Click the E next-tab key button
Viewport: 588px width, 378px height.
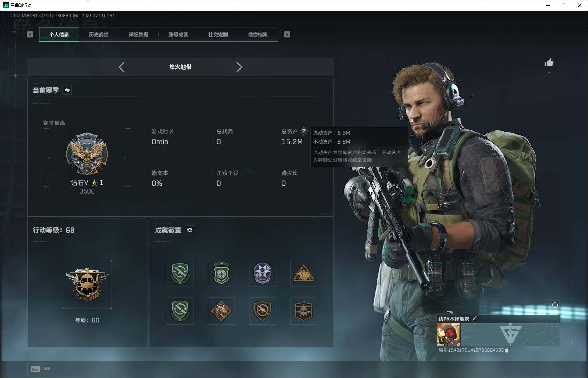click(x=287, y=35)
